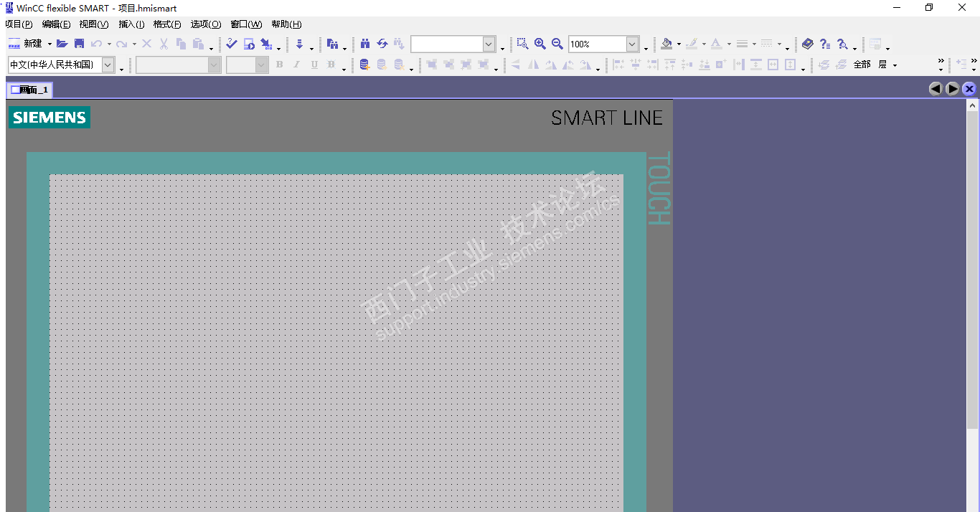Toggle Italic formatting
980x512 pixels.
tap(297, 65)
